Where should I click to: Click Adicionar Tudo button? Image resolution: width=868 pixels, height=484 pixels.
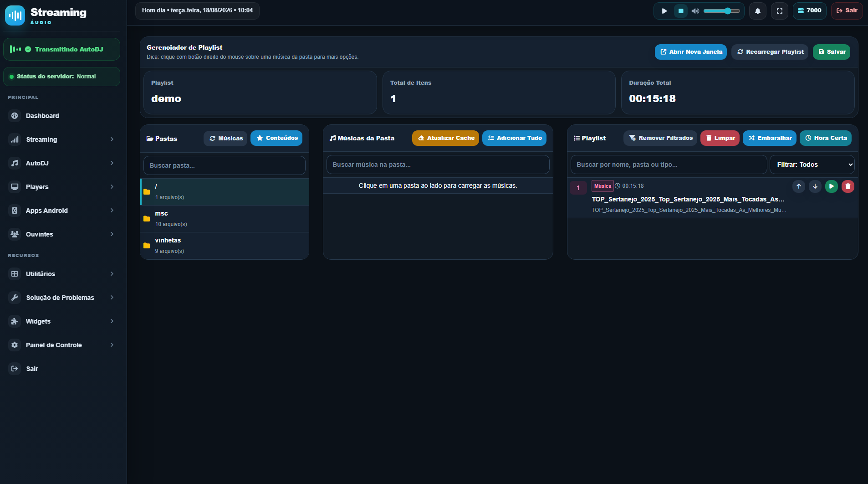coord(514,138)
